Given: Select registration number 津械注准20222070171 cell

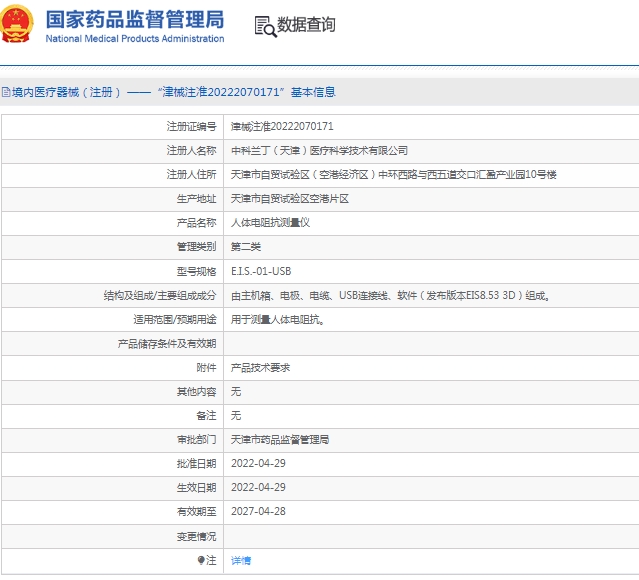Looking at the screenshot, I should (x=282, y=126).
